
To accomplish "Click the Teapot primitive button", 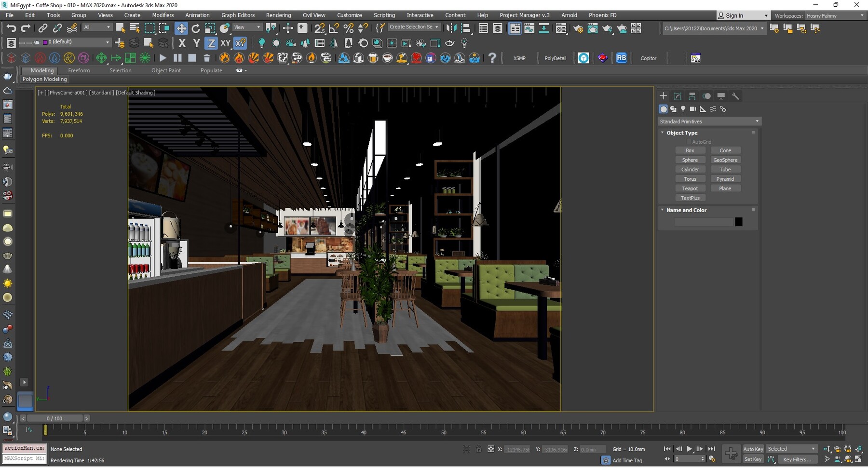I will point(691,188).
